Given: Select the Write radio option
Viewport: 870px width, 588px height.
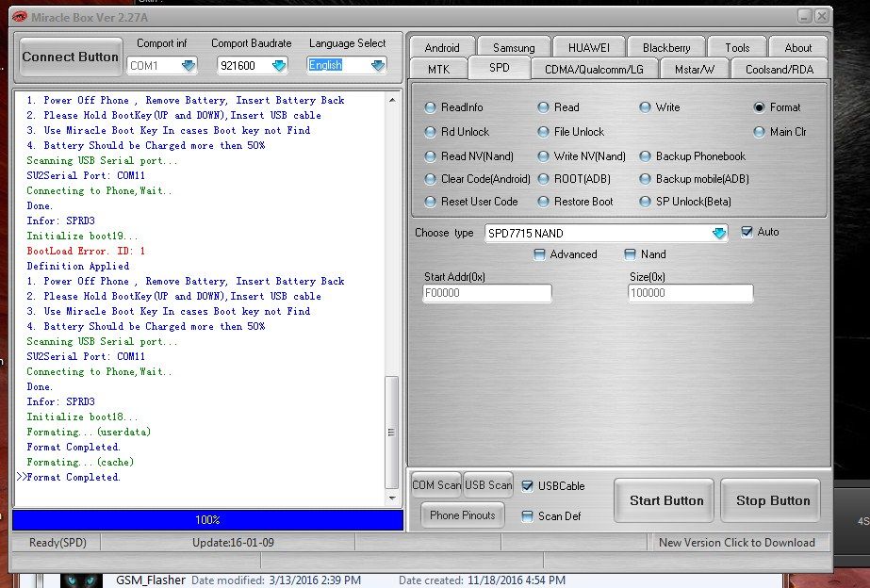Looking at the screenshot, I should pos(645,107).
